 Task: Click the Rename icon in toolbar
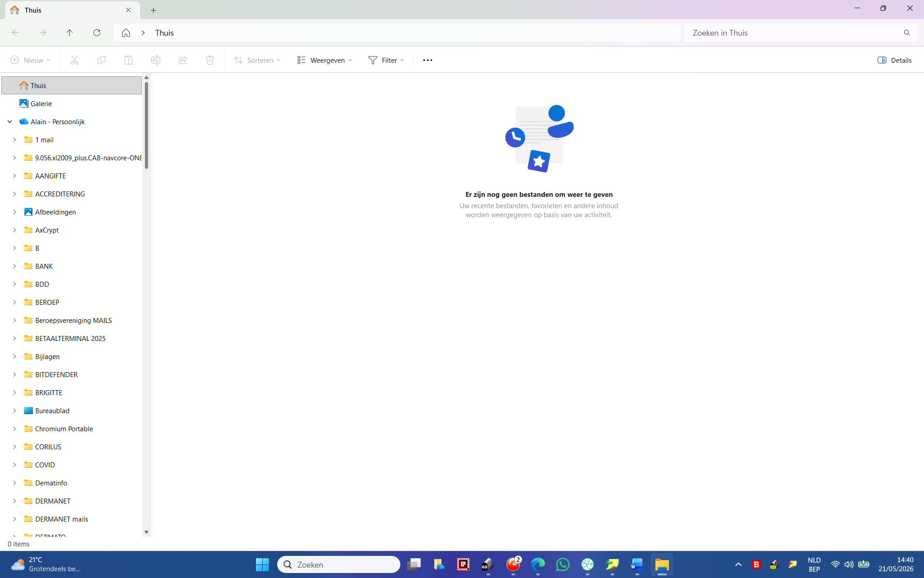[156, 60]
